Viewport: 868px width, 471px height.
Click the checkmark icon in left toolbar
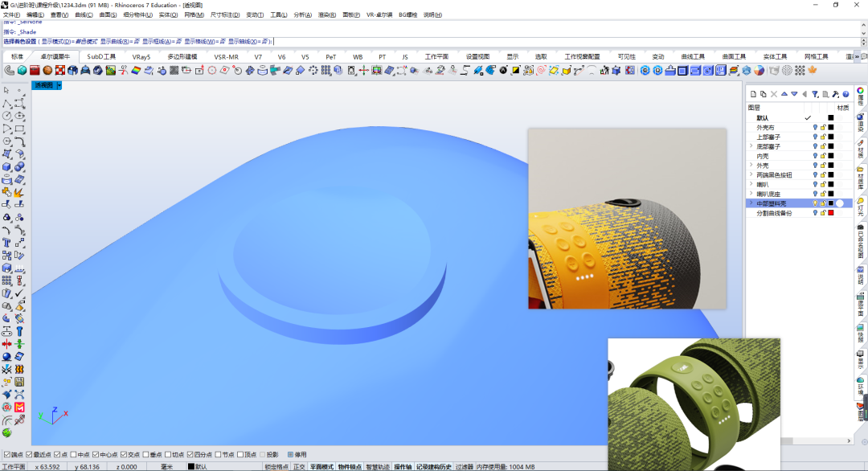coord(19,293)
